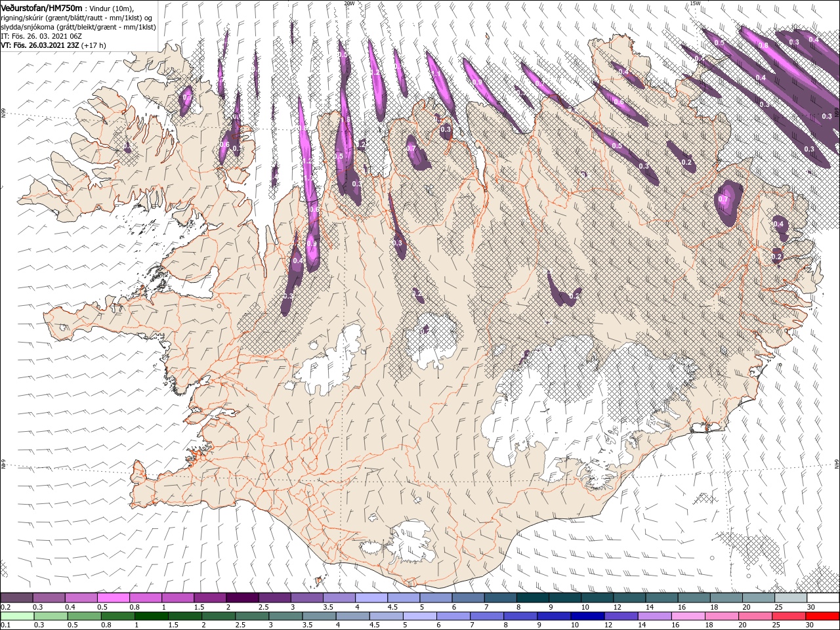Pick white top-row swatch after 30

pyautogui.click(x=822, y=598)
